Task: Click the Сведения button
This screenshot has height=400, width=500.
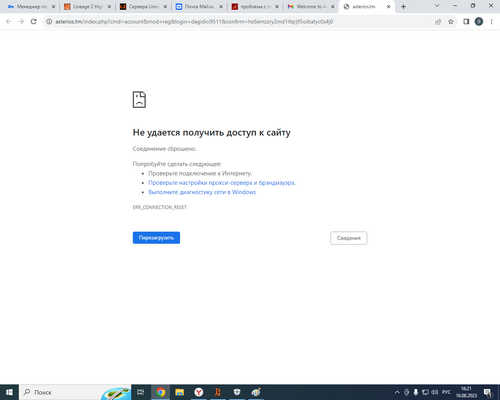Action: click(349, 238)
